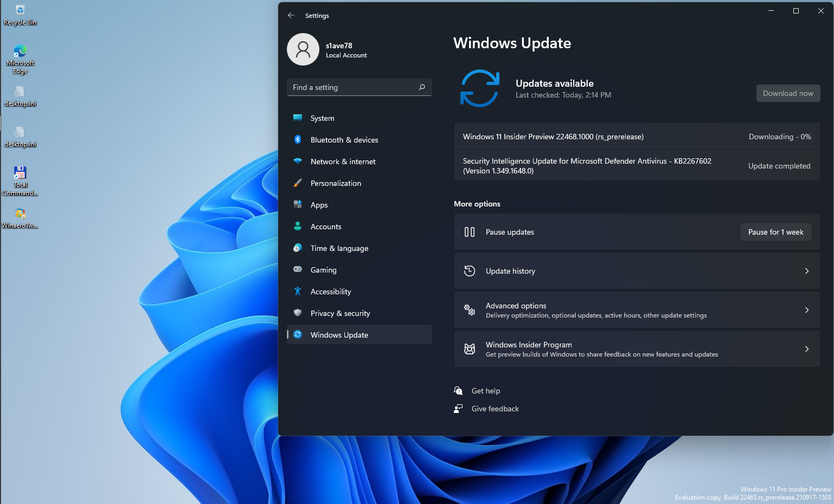
Task: Click the Update completed status text
Action: 779,166
